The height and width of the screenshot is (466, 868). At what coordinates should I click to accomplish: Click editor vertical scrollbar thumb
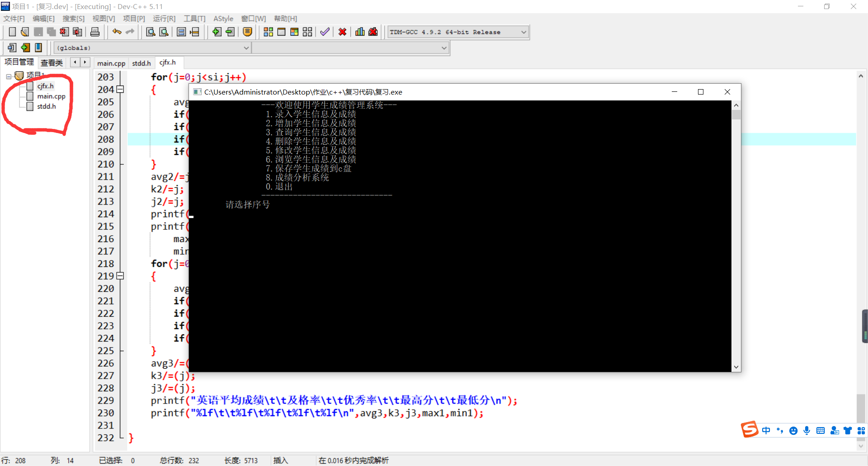(861, 409)
